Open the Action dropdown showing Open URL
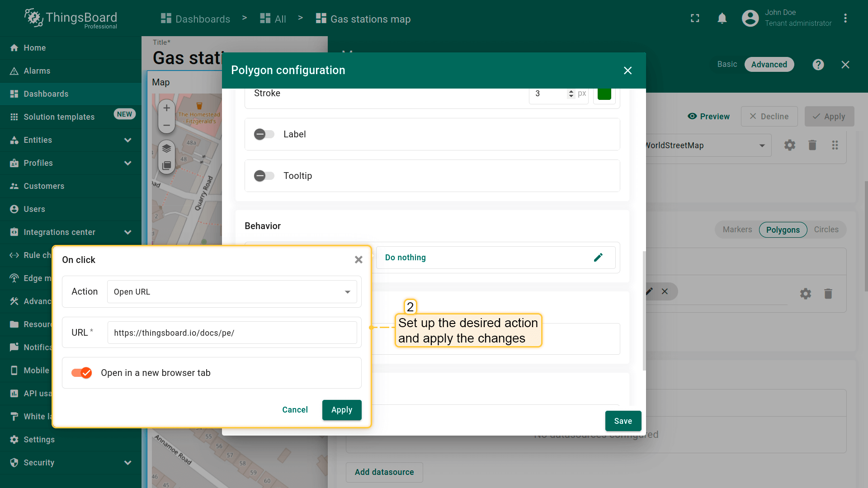868x488 pixels. click(231, 292)
